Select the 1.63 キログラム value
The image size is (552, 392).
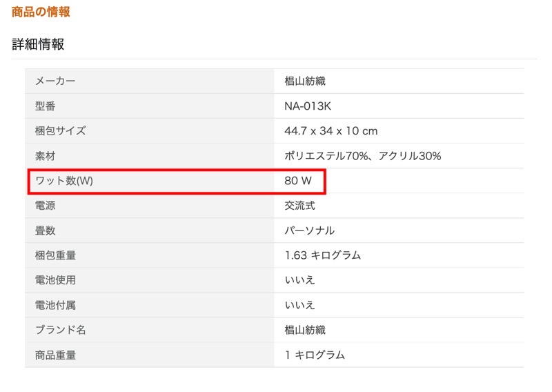322,255
